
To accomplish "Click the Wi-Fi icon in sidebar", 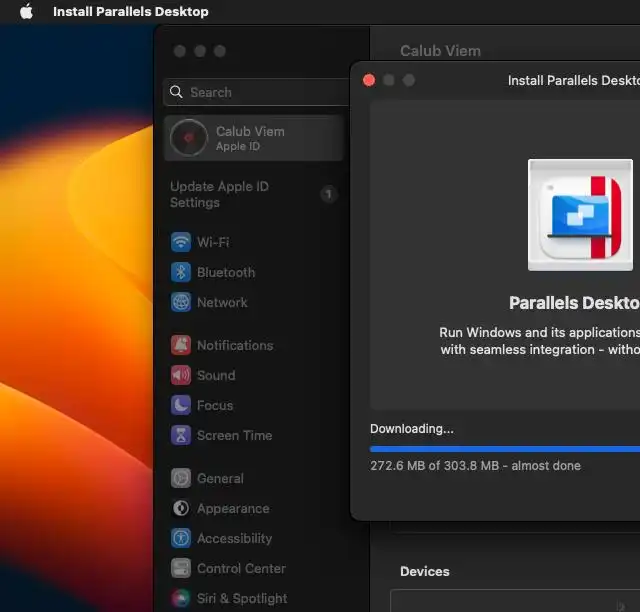I will [x=181, y=242].
